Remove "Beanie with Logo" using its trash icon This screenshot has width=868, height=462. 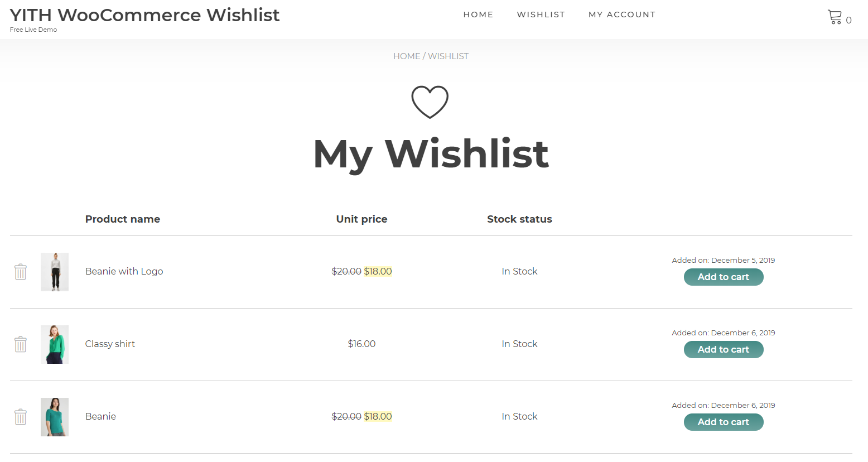point(21,272)
